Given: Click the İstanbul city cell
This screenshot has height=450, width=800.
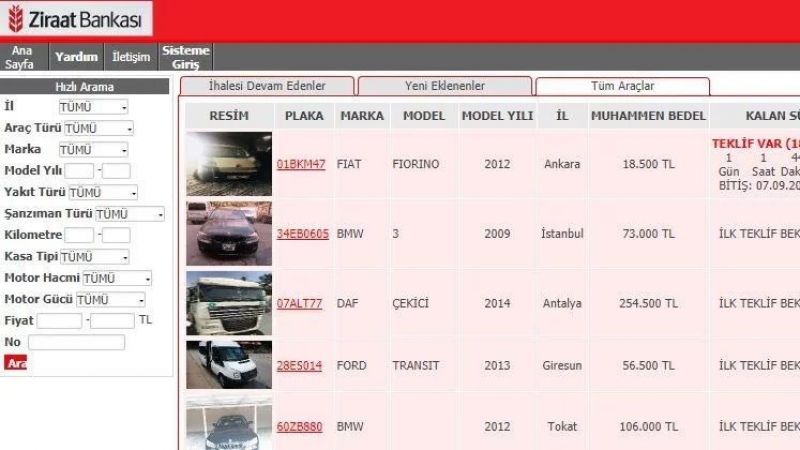Looking at the screenshot, I should [x=562, y=234].
